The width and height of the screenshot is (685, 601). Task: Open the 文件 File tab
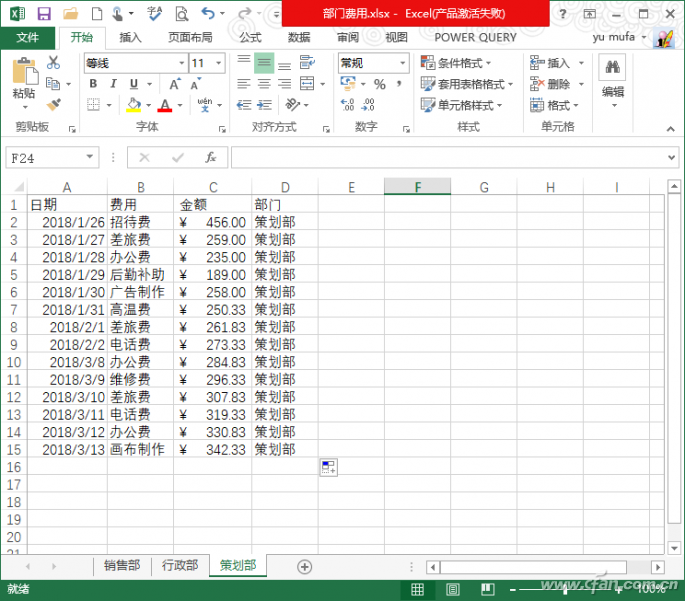[28, 38]
